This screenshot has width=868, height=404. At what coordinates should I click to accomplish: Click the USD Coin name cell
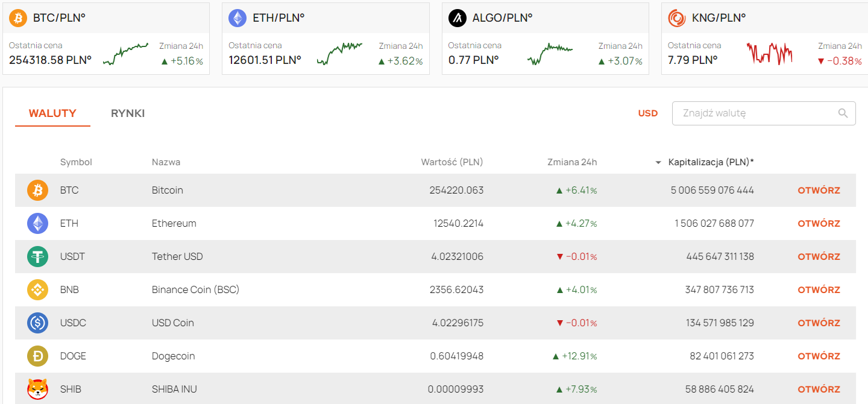pos(173,323)
